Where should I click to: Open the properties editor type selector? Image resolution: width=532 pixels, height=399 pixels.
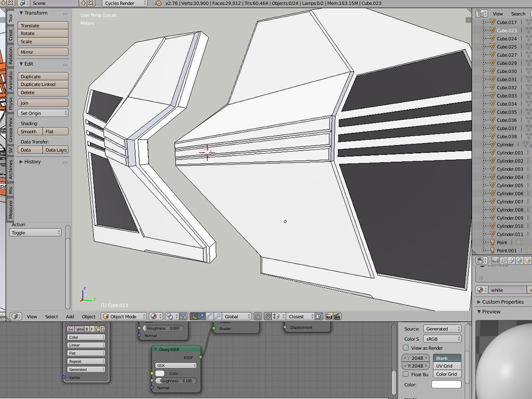482,260
